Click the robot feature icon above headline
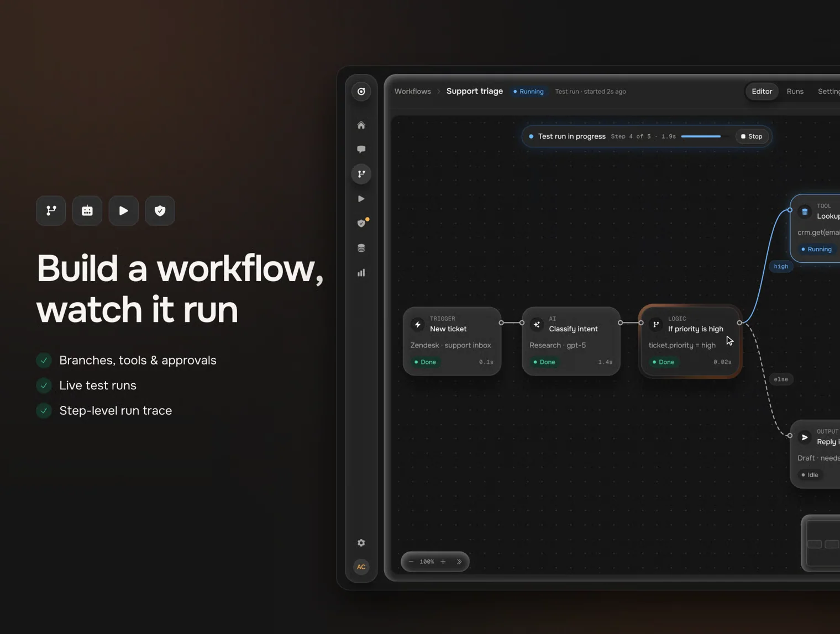 (87, 210)
